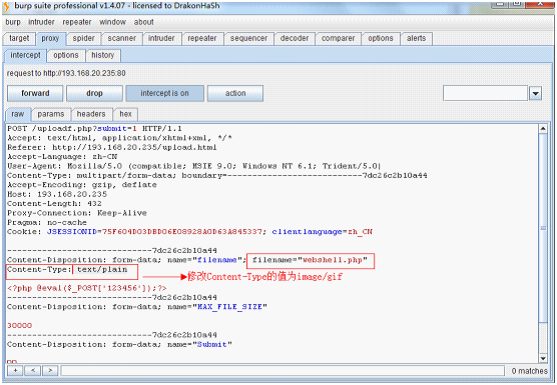The image size is (557, 385).
Task: Toggle the intercept is on button
Action: [164, 93]
